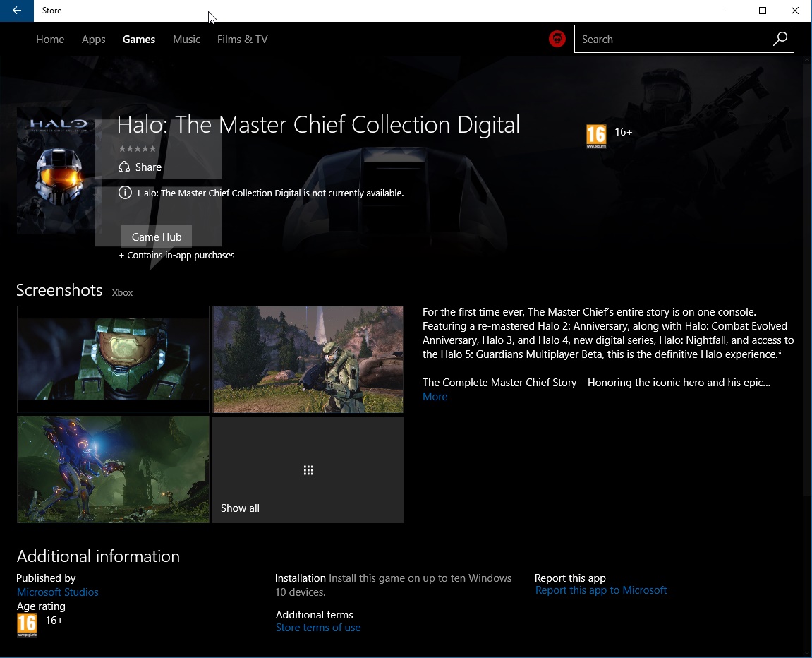Maximize the Store window

click(763, 11)
